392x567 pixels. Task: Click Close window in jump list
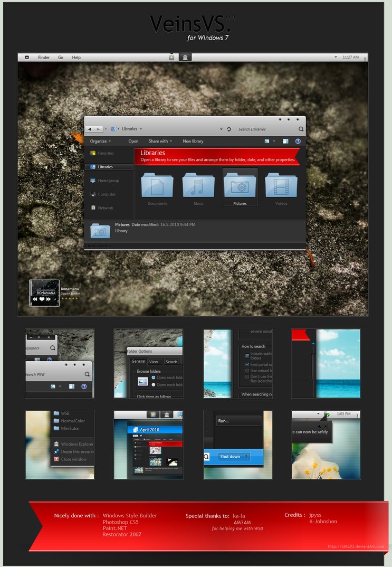71,459
